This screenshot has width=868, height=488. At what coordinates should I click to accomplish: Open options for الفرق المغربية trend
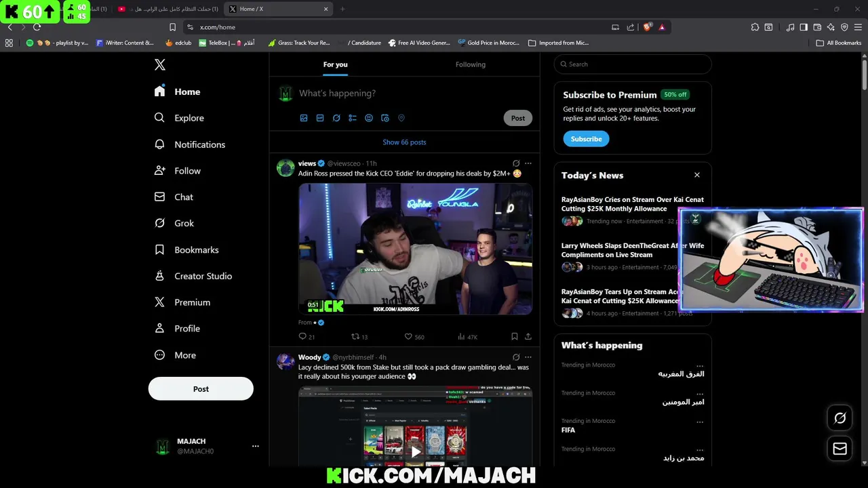(x=700, y=365)
